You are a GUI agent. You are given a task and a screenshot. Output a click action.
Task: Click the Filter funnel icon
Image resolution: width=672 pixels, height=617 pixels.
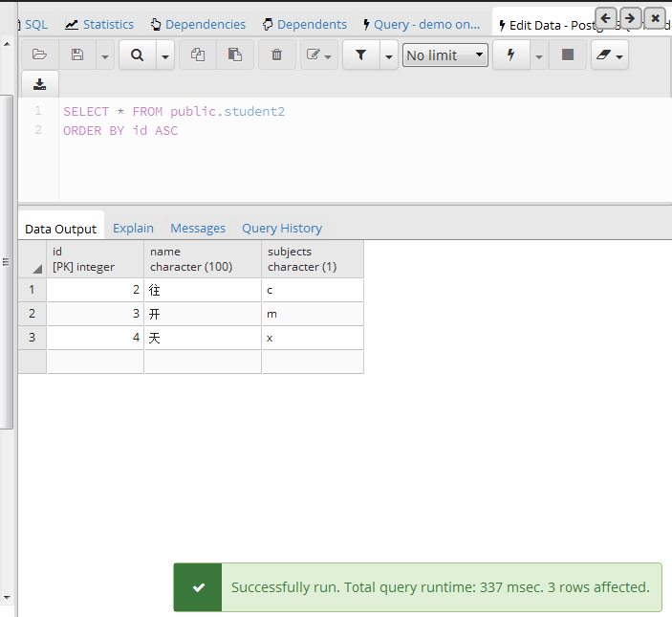(361, 55)
